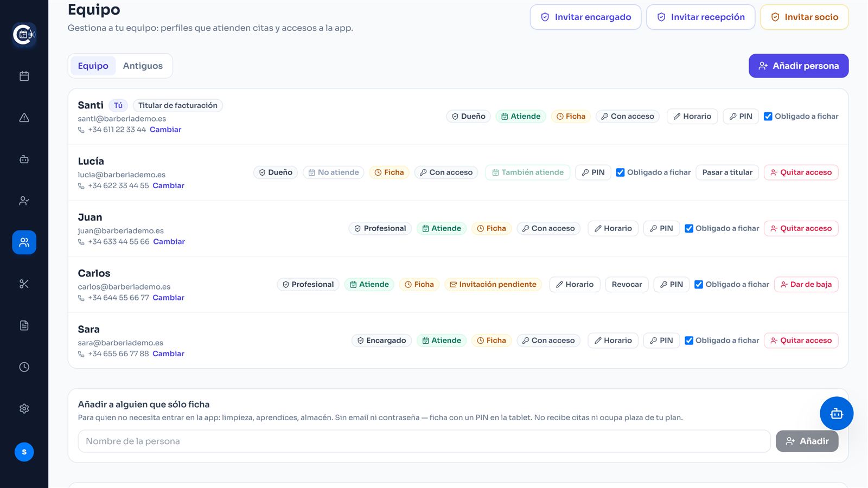Open Horario for Carlos
The image size is (868, 488).
(x=575, y=285)
